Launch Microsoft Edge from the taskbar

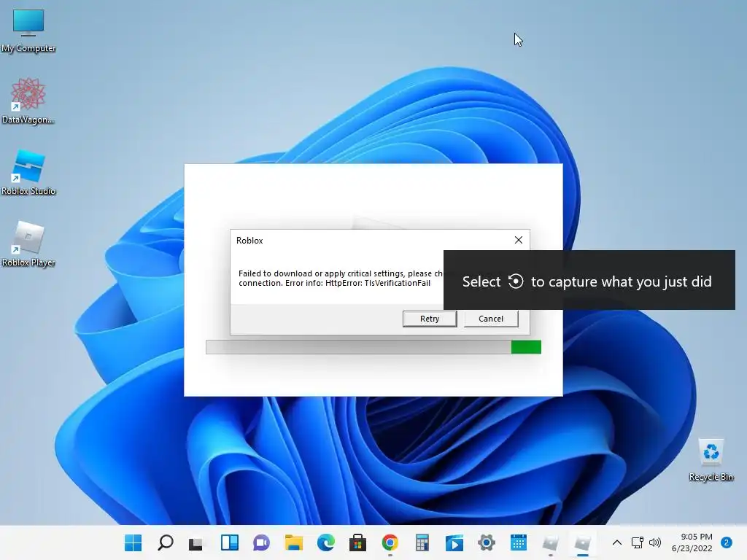(326, 542)
